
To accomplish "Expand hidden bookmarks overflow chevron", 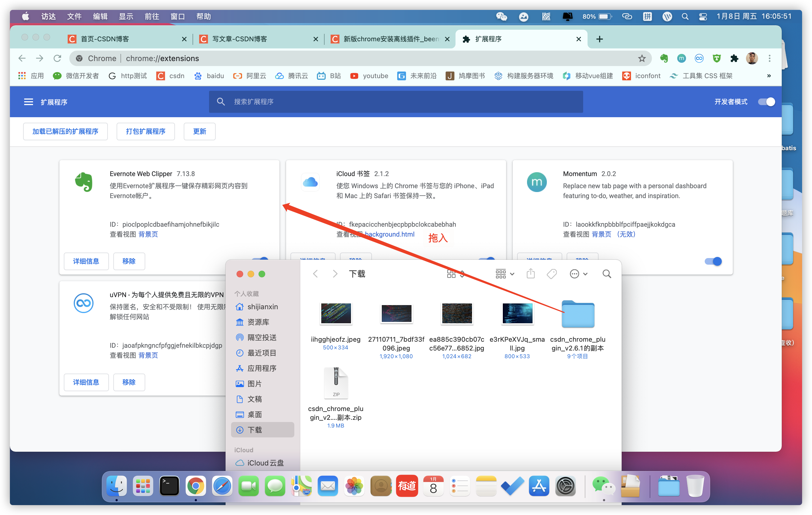I will (769, 76).
